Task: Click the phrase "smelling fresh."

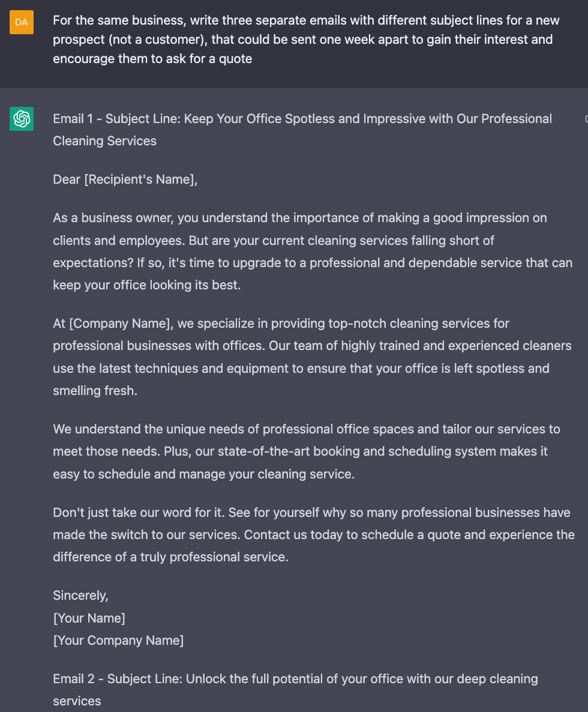Action: click(x=95, y=391)
